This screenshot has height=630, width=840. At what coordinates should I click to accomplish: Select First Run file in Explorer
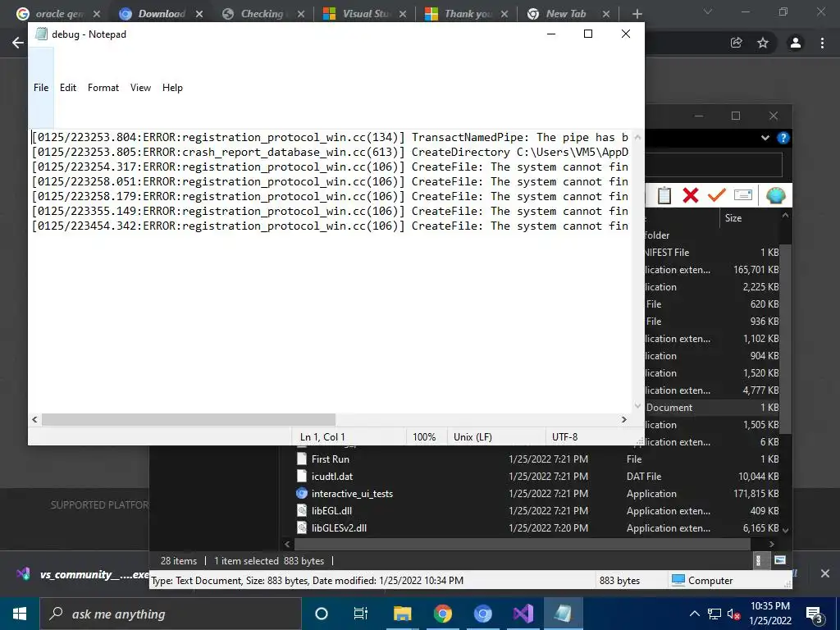tap(330, 459)
